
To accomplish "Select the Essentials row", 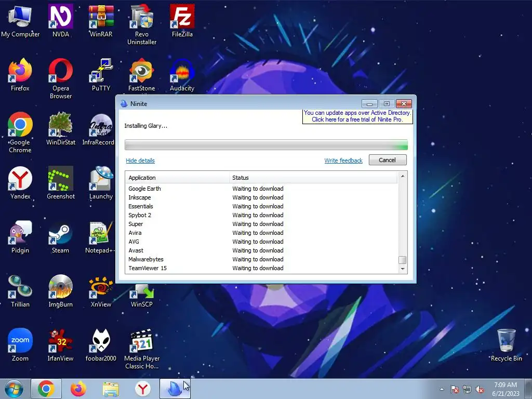I will [261, 206].
